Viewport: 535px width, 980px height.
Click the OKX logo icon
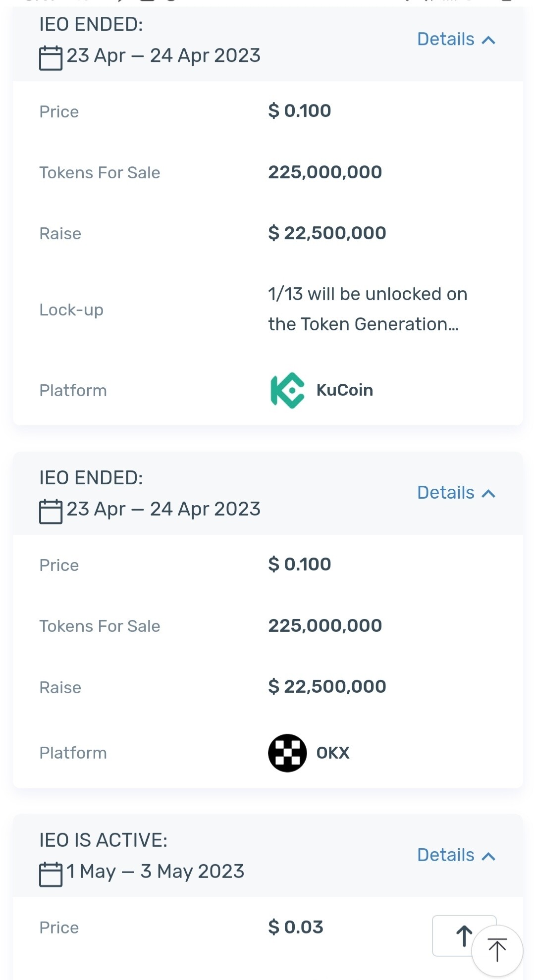coord(287,753)
